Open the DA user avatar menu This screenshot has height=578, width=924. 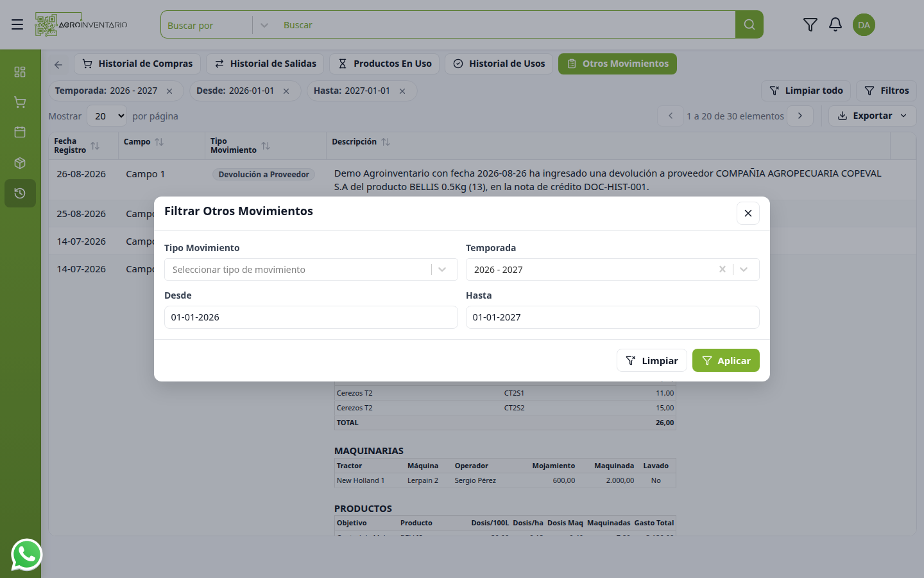(x=864, y=25)
